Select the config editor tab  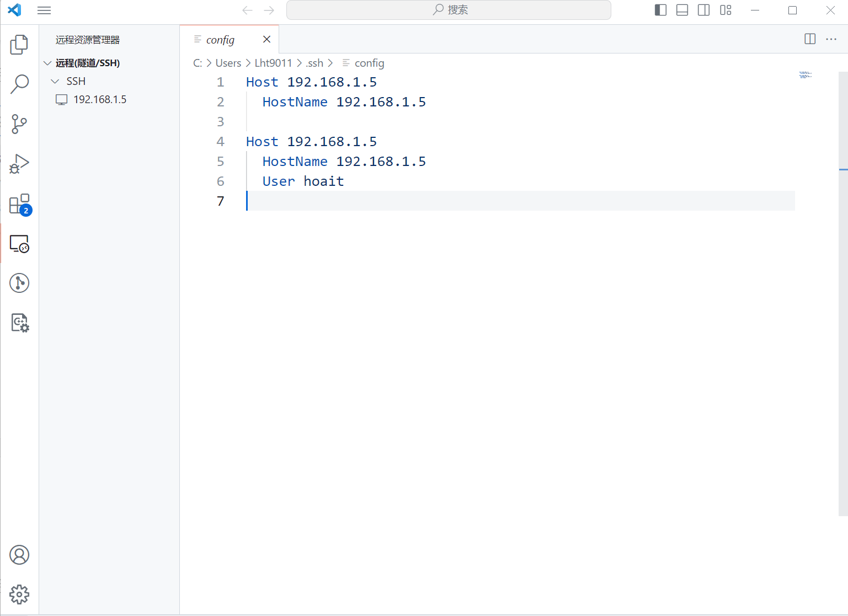click(229, 39)
